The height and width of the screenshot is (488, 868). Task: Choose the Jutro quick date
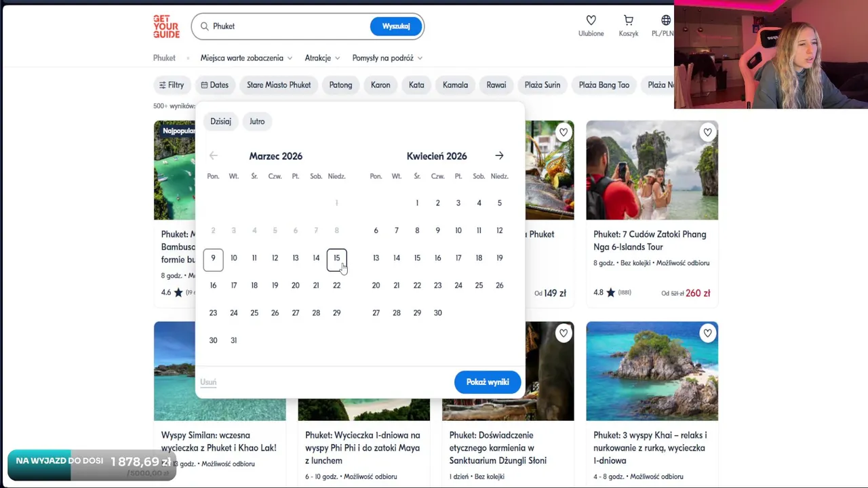pos(257,121)
